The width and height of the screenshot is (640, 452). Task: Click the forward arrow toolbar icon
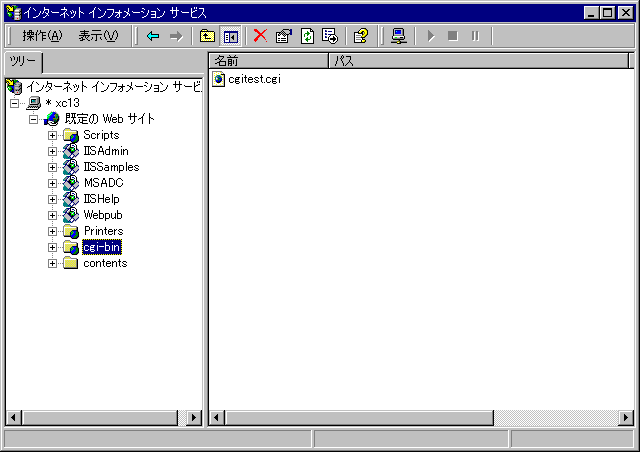pos(176,36)
